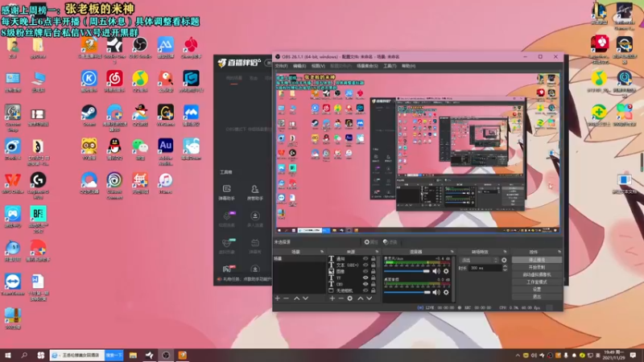
Task: Click the 工作室模式 studio mode button
Action: pyautogui.click(x=537, y=282)
